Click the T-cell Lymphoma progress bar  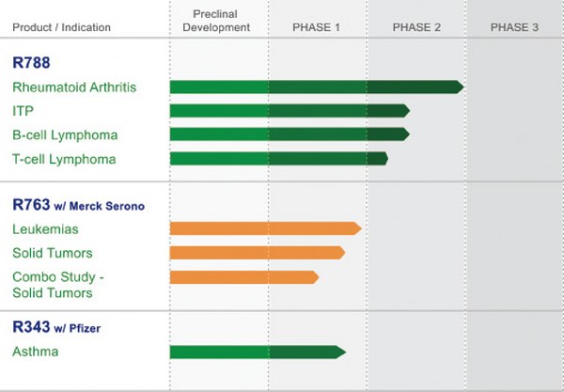tap(278, 158)
